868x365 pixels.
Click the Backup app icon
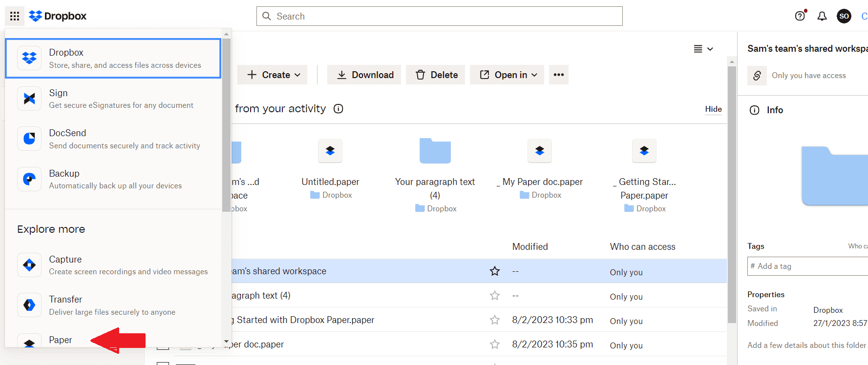click(x=29, y=179)
